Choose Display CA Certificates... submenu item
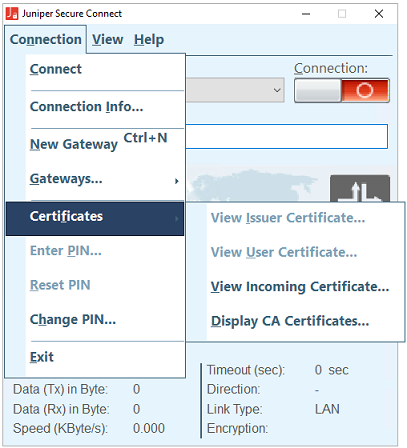 tap(296, 321)
